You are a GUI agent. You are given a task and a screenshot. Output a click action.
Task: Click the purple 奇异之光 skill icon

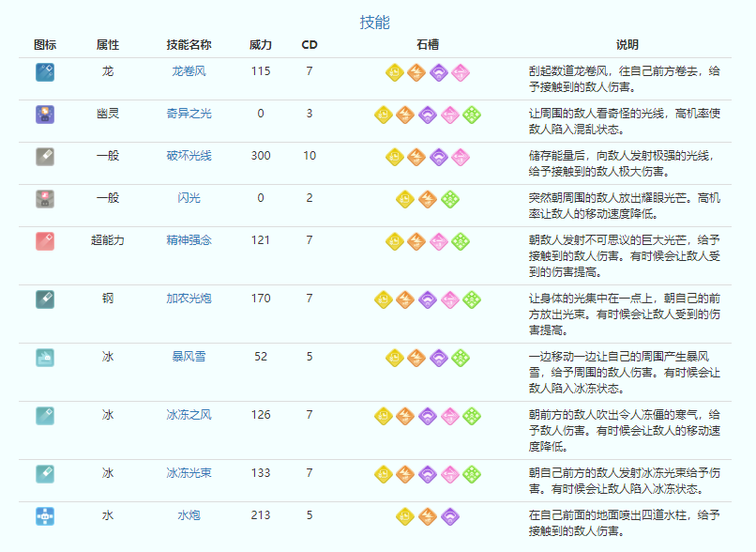pyautogui.click(x=45, y=114)
